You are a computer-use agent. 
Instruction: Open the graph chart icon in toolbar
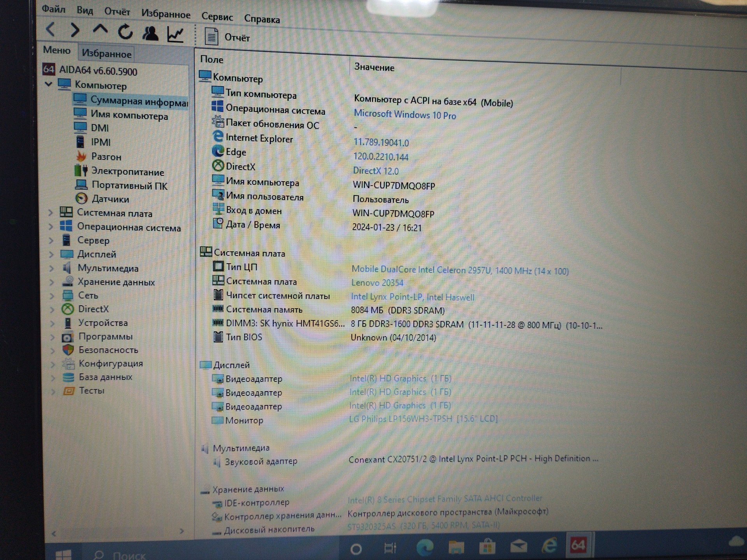[175, 35]
